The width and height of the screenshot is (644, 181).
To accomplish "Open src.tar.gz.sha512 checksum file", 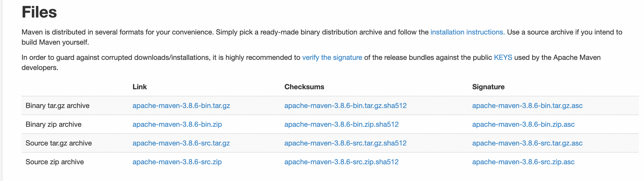I will [345, 143].
